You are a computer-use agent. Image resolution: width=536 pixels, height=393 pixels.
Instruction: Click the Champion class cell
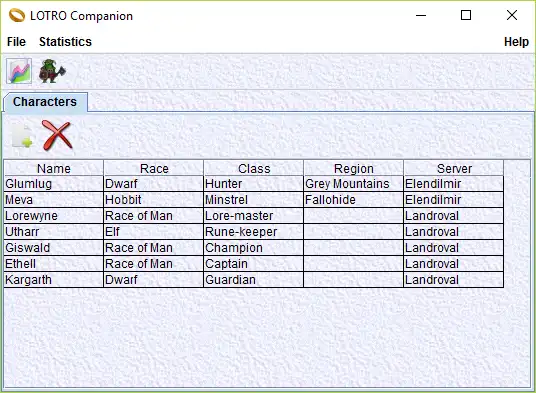(254, 248)
